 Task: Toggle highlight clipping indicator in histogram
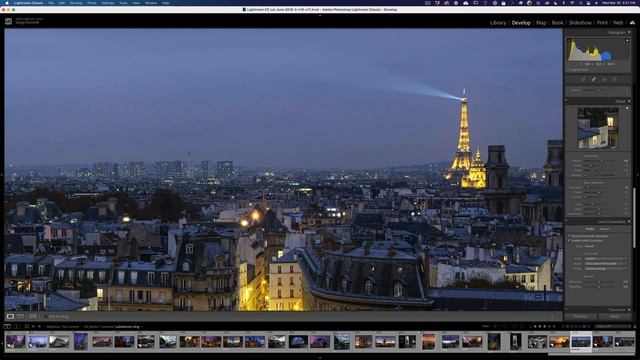627,40
